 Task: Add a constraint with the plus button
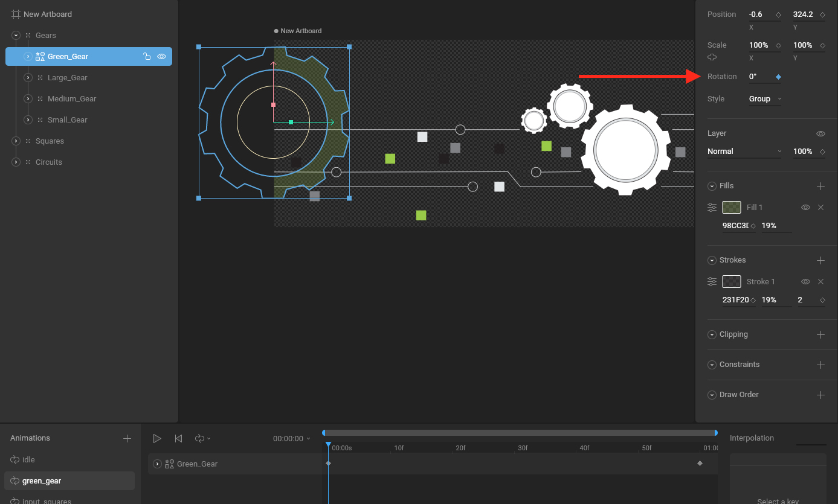point(821,365)
